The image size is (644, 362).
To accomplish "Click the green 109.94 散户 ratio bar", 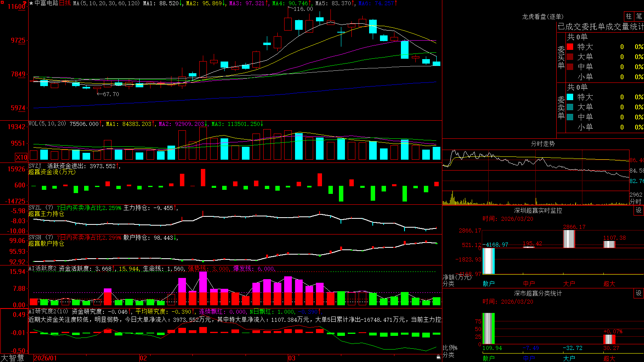I will tap(489, 328).
